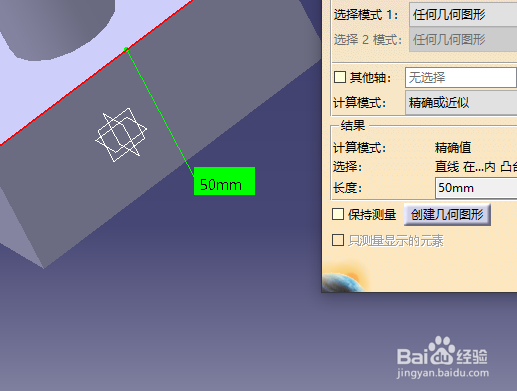The image size is (517, 391).
Task: Open the disabled 选择 2 模式 dropdown
Action: 463,40
